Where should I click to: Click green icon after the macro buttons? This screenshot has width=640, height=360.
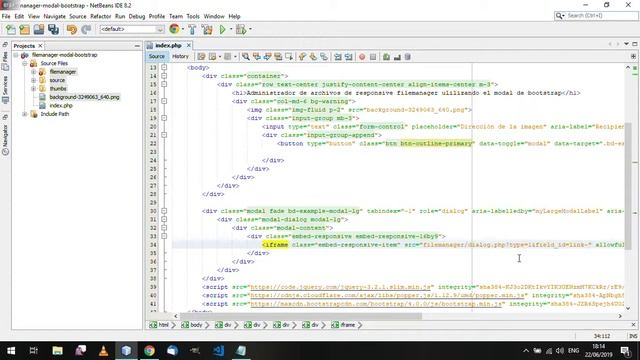click(x=386, y=57)
